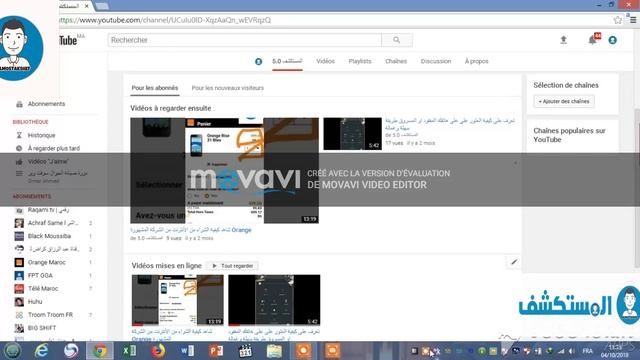Open the video clapperboard app in the taskbar
Image resolution: width=640 pixels, height=360 pixels.
[245, 351]
